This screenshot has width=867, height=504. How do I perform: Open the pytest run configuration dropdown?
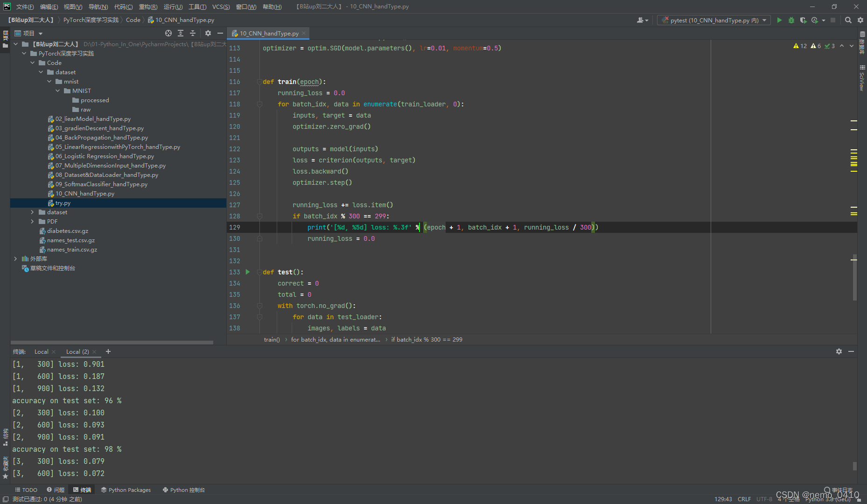tap(713, 20)
